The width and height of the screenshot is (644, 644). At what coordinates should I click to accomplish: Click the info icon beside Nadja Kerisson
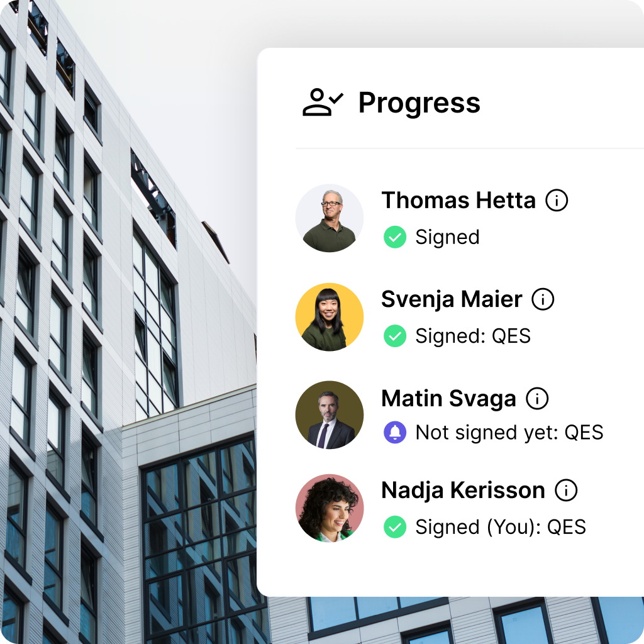[x=566, y=490]
